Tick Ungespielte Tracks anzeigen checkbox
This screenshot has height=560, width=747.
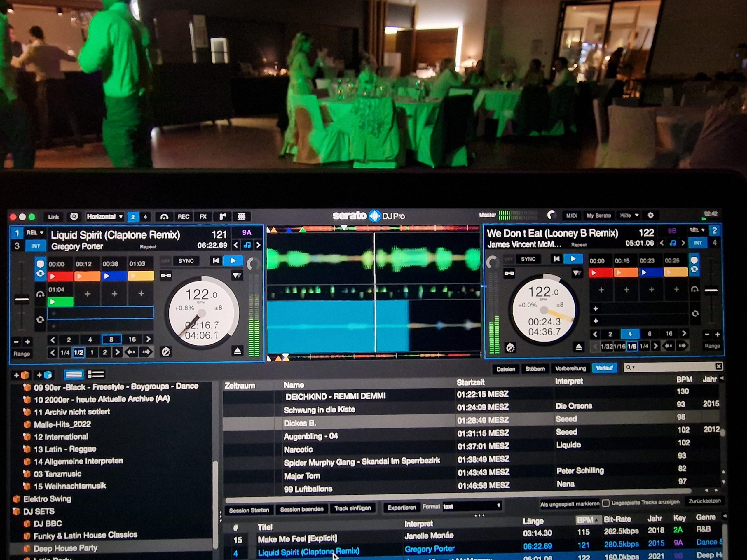pos(606,503)
